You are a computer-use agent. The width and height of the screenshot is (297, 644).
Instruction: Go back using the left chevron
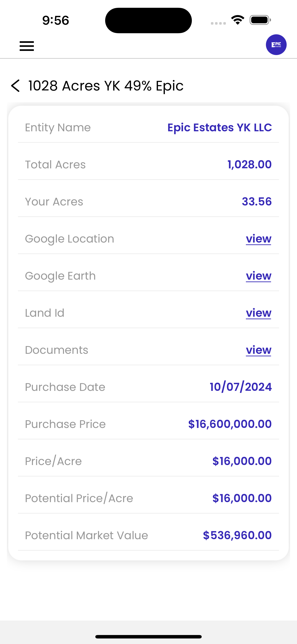[x=15, y=86]
